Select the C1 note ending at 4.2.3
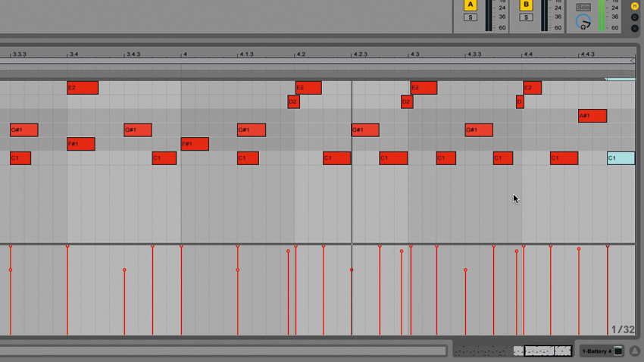 pyautogui.click(x=337, y=158)
